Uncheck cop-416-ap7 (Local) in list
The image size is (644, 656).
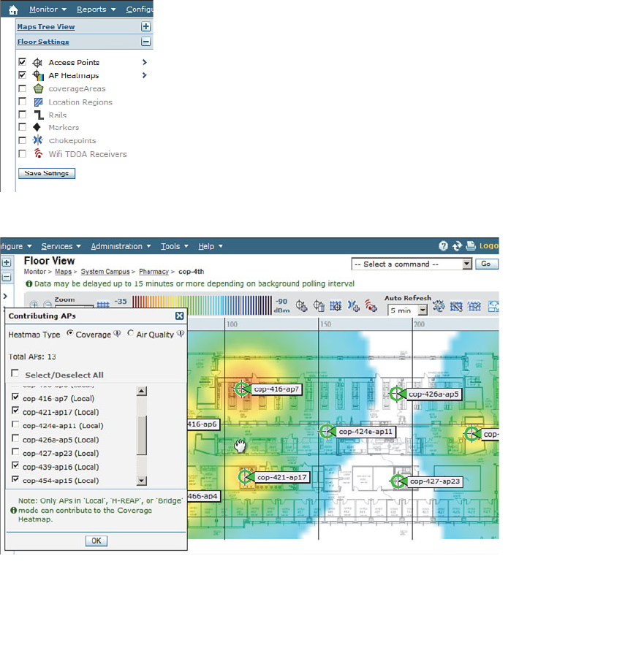[x=15, y=397]
